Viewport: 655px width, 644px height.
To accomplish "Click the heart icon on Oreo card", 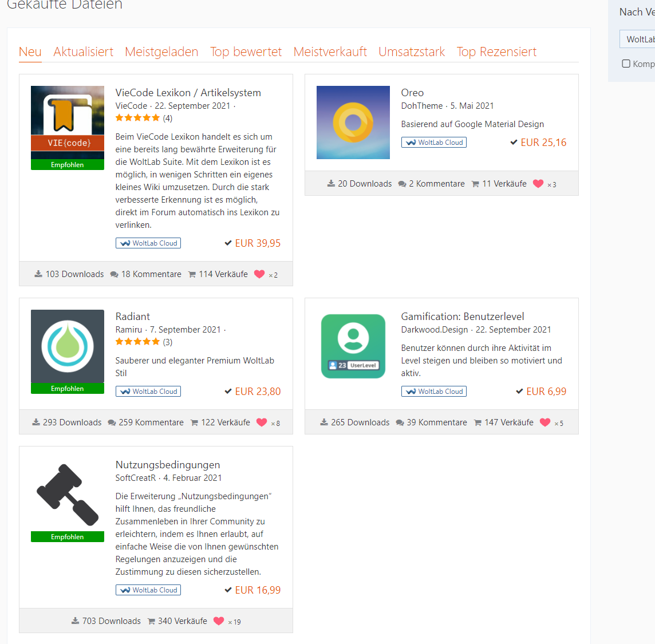I will (x=538, y=184).
